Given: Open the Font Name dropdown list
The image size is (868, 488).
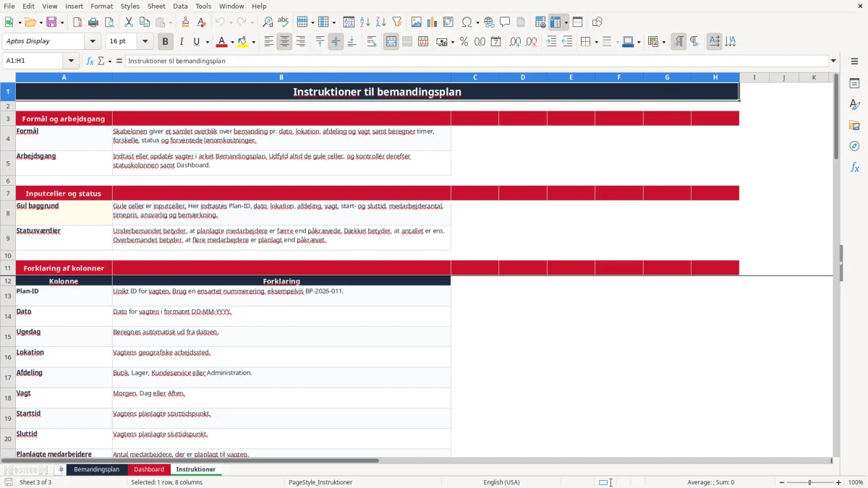Looking at the screenshot, I should click(93, 42).
